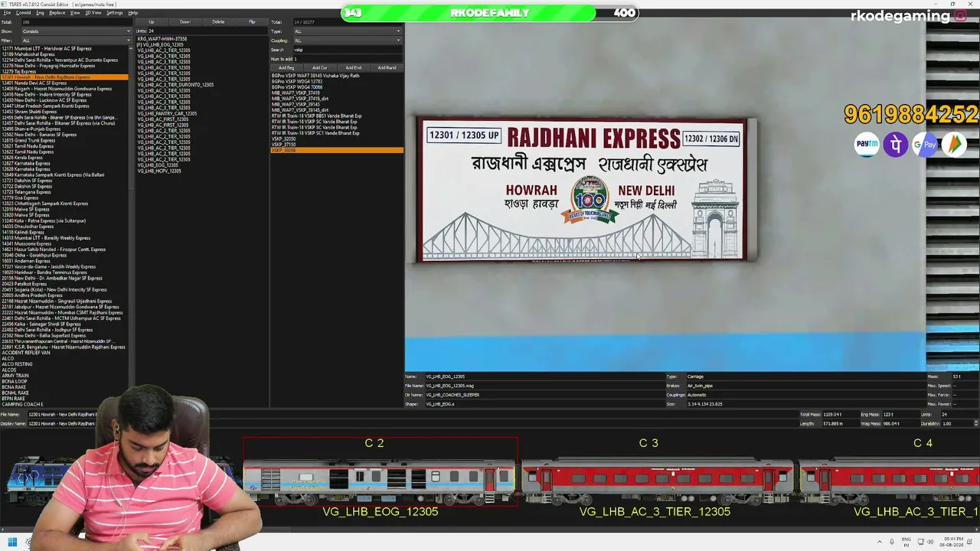Select BGPro VSKP WAP7 39145 Vishaka Vijay Rath
Screen dimensions: 980x551
pos(315,76)
